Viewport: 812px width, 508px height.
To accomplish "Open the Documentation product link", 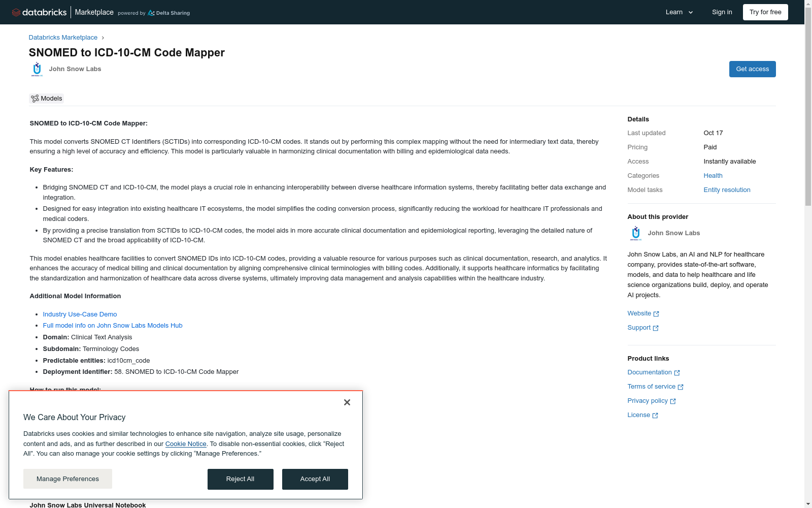I will pos(650,372).
